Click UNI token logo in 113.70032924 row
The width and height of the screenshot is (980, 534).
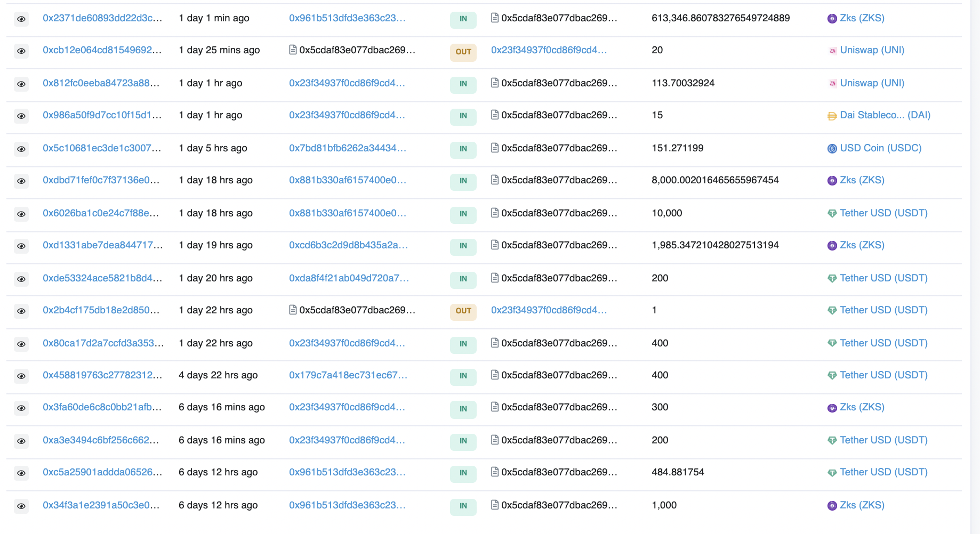tap(832, 84)
